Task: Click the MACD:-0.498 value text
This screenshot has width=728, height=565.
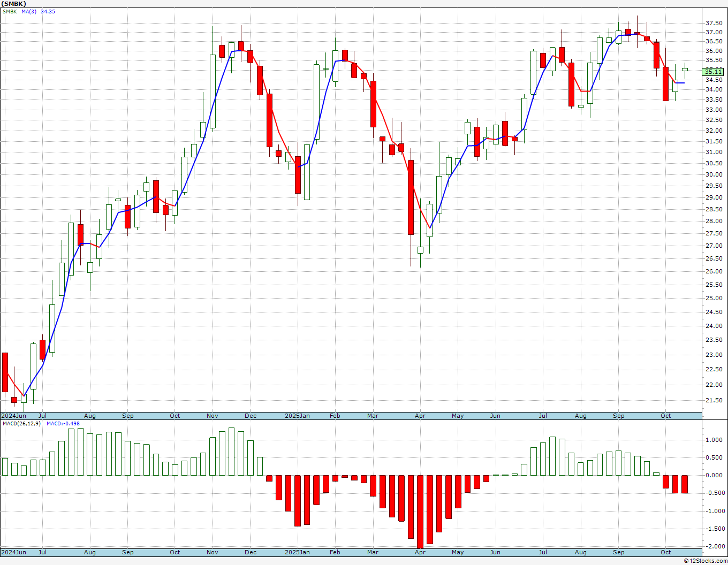Action: click(63, 423)
